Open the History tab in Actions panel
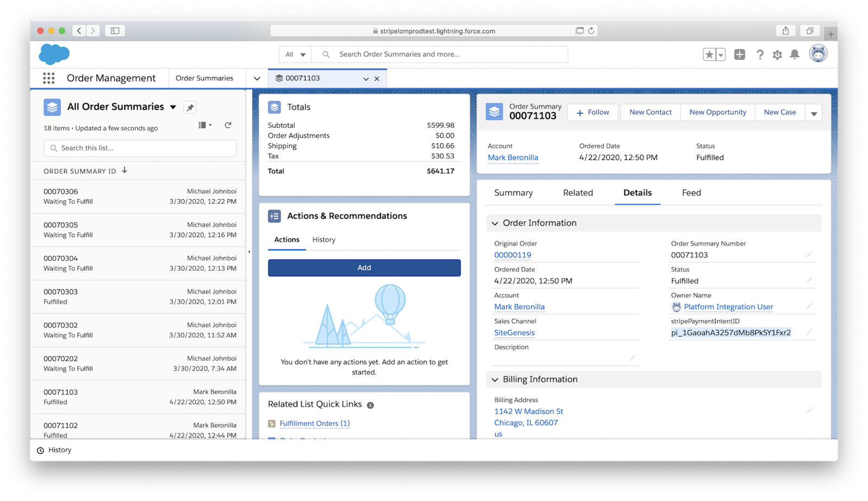 [x=323, y=239]
